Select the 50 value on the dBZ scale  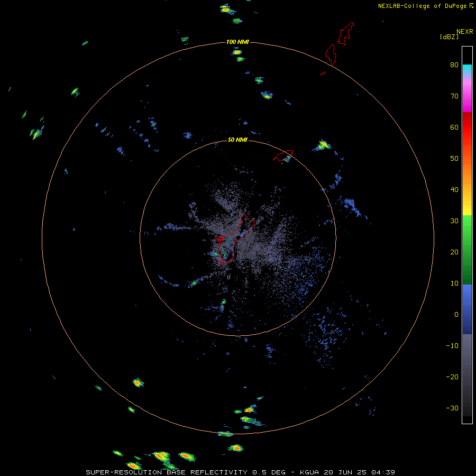[x=454, y=159]
